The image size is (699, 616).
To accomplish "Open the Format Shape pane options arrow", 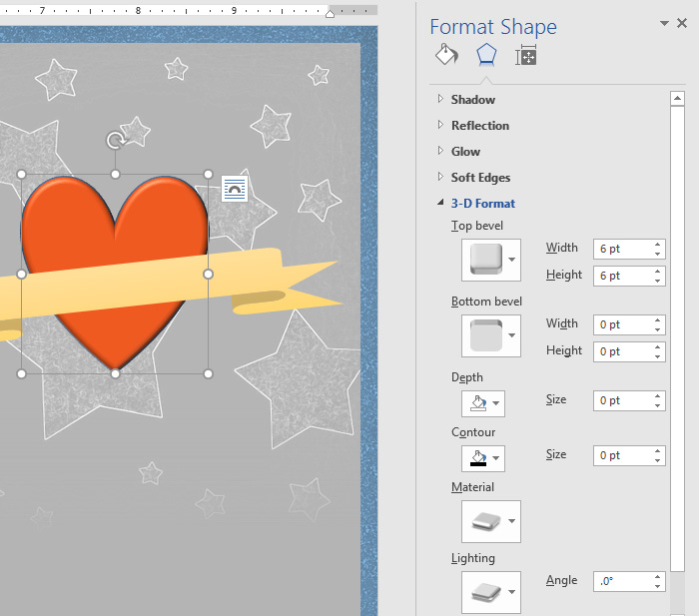I will point(664,24).
